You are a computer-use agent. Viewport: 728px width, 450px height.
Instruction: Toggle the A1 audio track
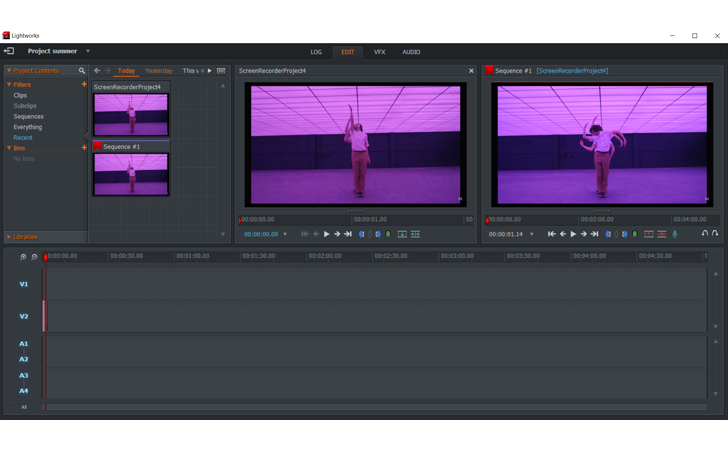click(x=24, y=343)
